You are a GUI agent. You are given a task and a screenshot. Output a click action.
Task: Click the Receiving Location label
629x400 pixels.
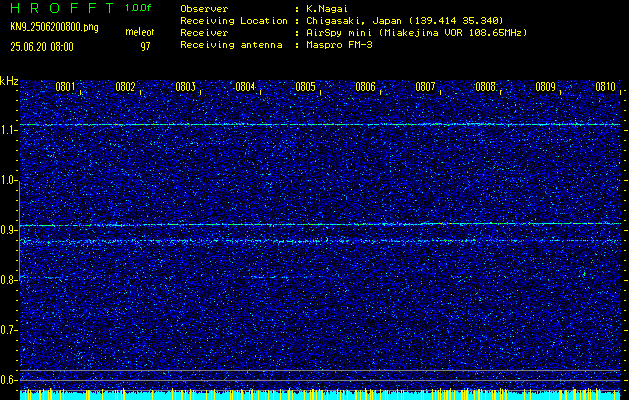pyautogui.click(x=234, y=20)
